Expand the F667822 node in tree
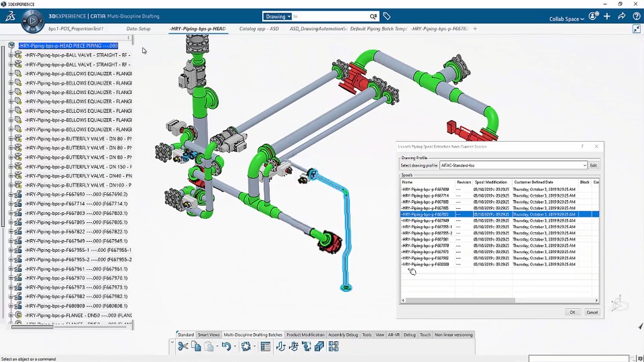Screen dimensions: 644x362 [11, 232]
